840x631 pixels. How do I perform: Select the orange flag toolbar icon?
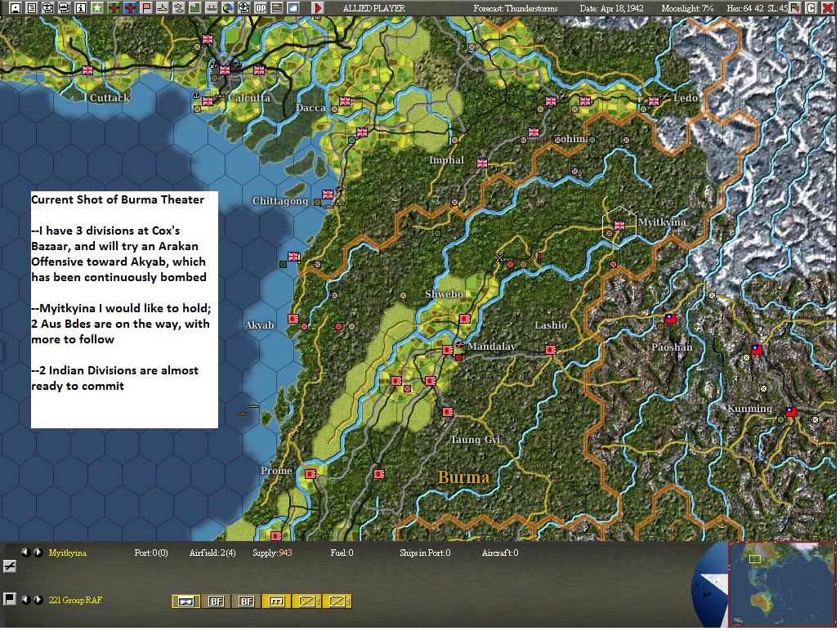coord(146,8)
